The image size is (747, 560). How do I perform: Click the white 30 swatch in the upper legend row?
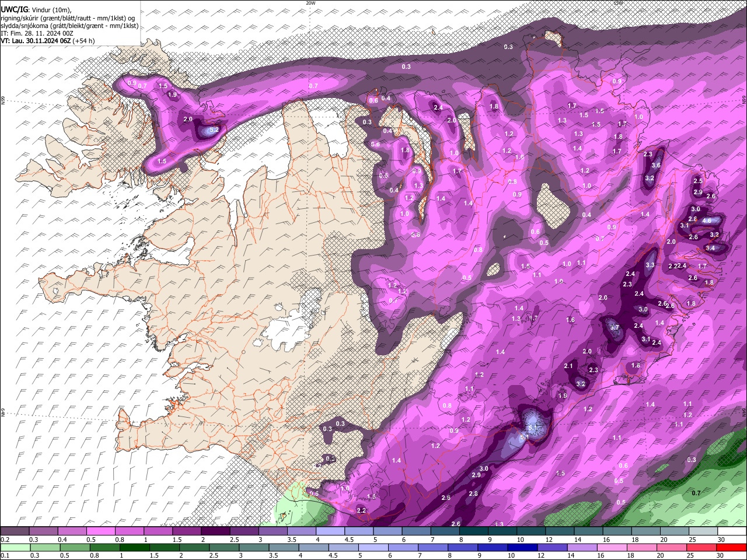[732, 531]
